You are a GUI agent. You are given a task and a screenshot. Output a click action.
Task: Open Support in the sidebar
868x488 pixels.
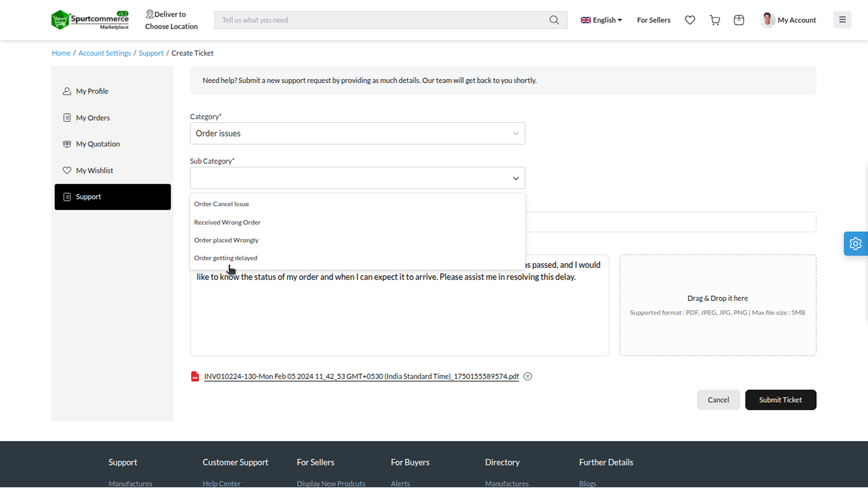[113, 197]
